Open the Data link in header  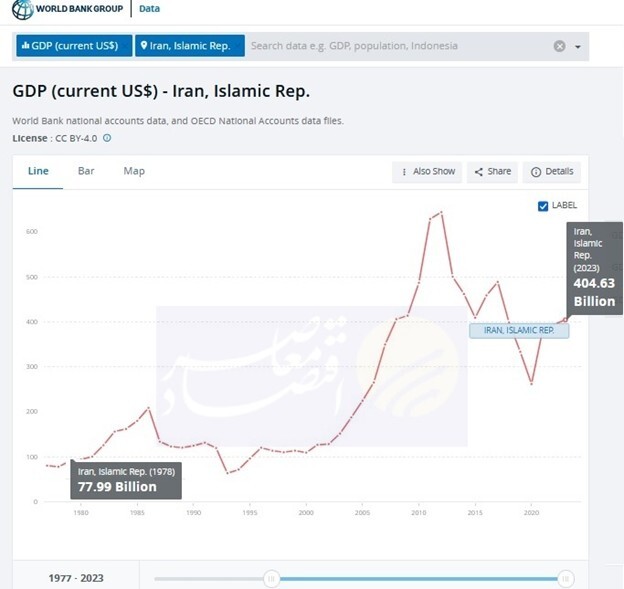(x=149, y=9)
